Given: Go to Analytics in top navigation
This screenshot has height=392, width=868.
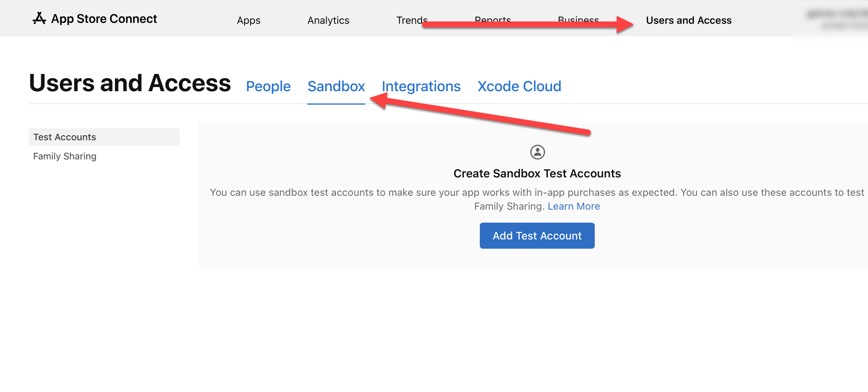Looking at the screenshot, I should 328,20.
